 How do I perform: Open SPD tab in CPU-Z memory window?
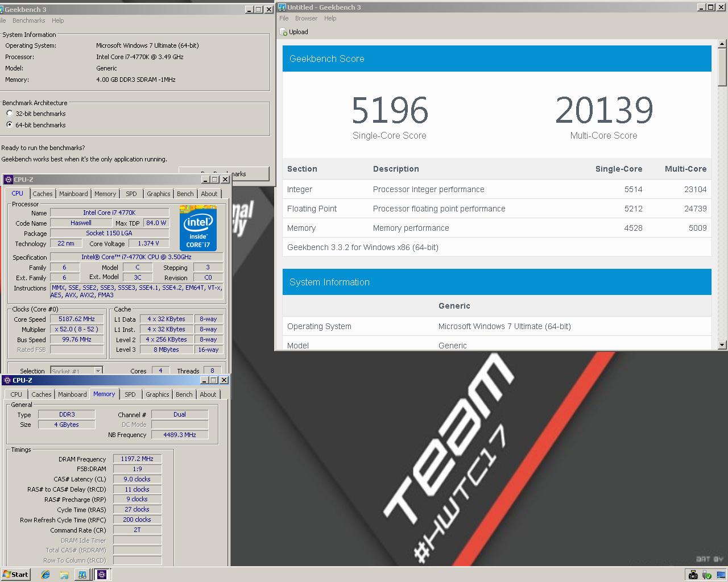pos(130,394)
